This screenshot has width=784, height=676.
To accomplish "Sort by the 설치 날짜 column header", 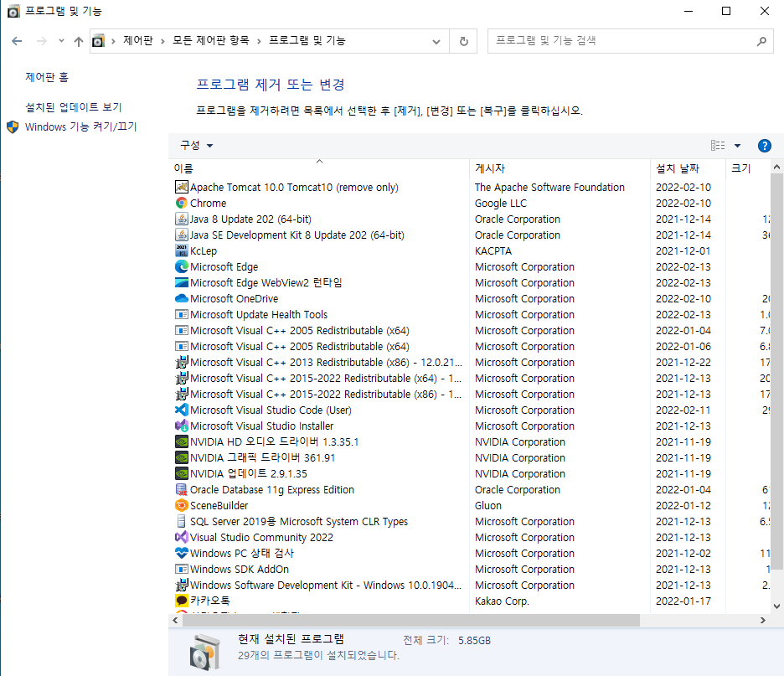I will click(688, 168).
